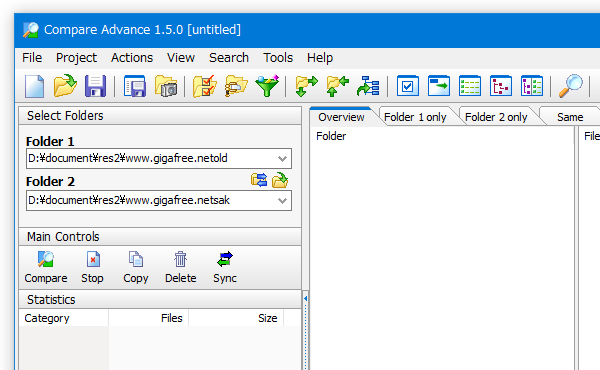Viewport: 600px width, 370px height.
Task: Collapse the left panel via splitter arrow
Action: click(x=305, y=298)
